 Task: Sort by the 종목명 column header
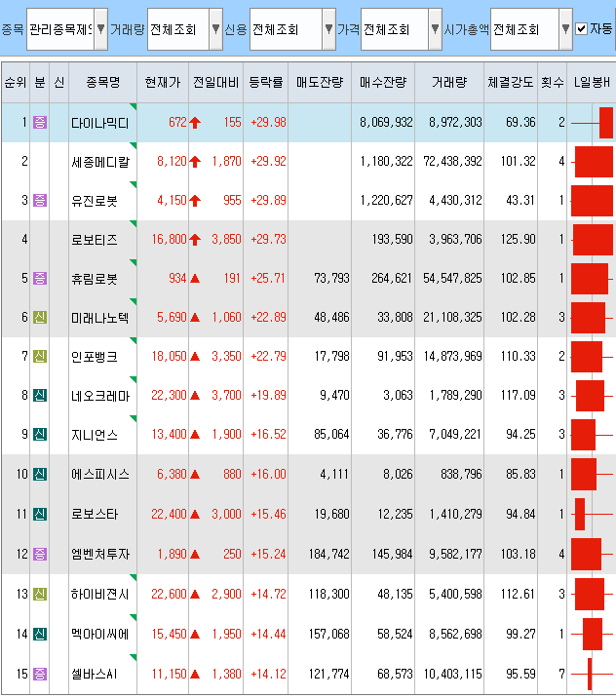pyautogui.click(x=102, y=82)
